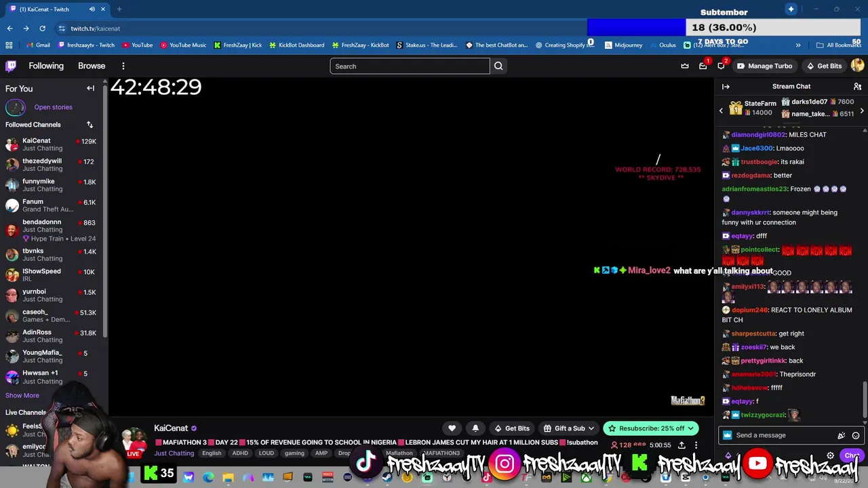Viewport: 868px width, 488px height.
Task: Open the chat community users icon
Action: [x=857, y=86]
